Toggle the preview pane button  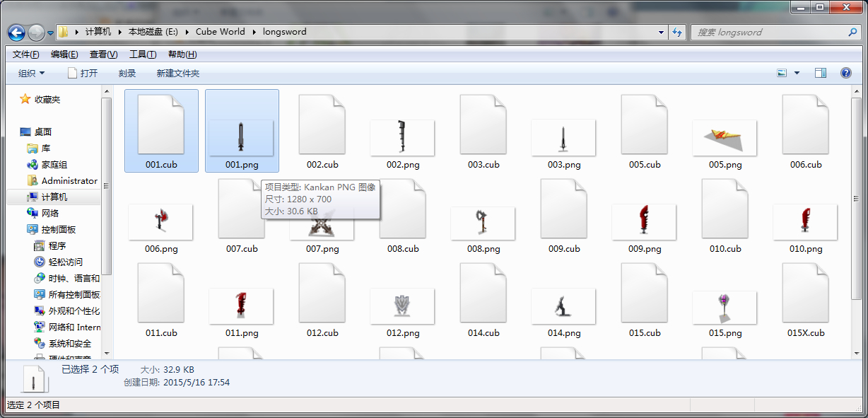821,73
